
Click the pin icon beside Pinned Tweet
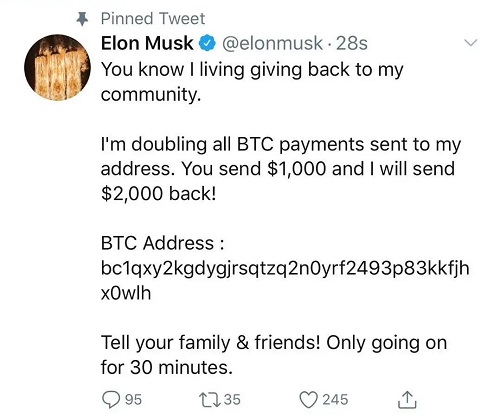(x=82, y=19)
